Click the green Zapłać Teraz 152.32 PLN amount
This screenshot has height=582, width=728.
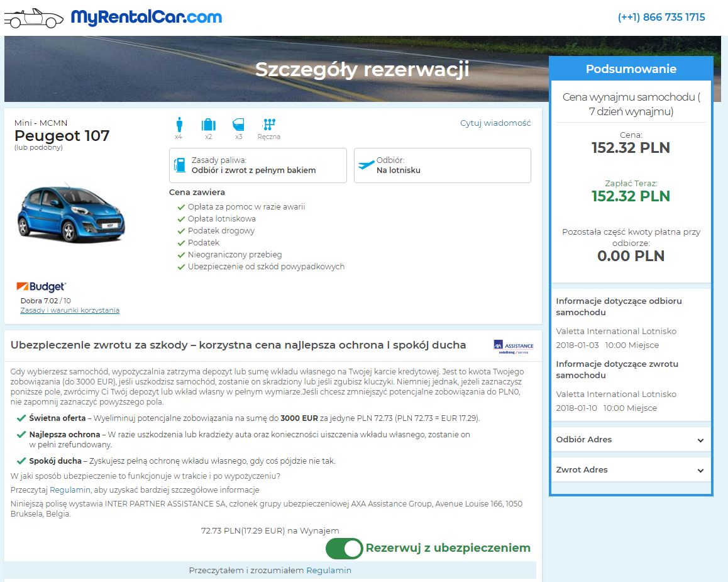[631, 196]
